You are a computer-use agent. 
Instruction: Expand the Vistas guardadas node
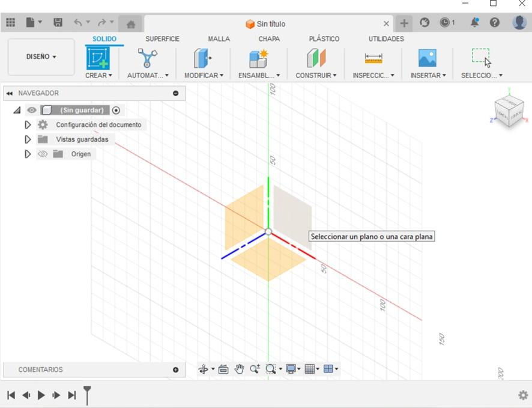click(x=28, y=139)
